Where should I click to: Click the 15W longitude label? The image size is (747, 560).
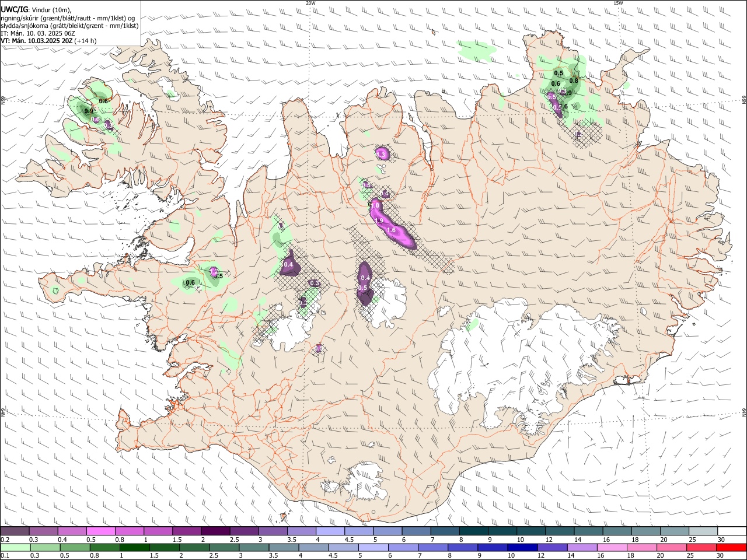coord(618,3)
